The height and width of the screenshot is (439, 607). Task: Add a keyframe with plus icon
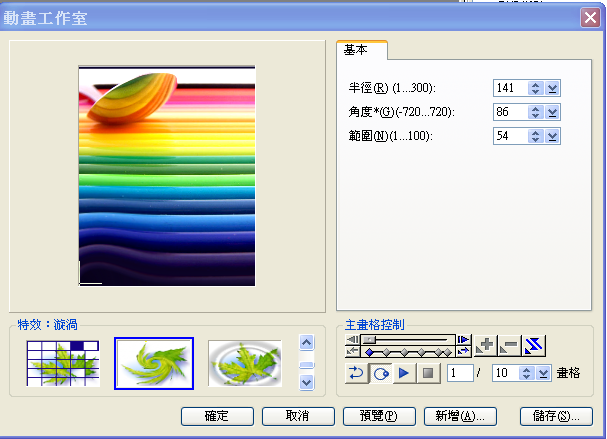pos(485,345)
